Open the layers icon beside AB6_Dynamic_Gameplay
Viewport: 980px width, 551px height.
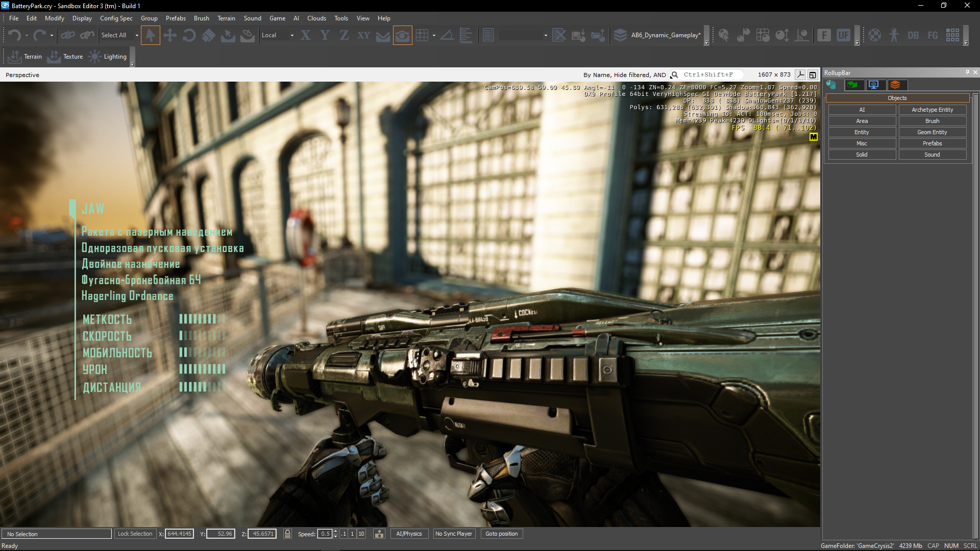click(620, 35)
